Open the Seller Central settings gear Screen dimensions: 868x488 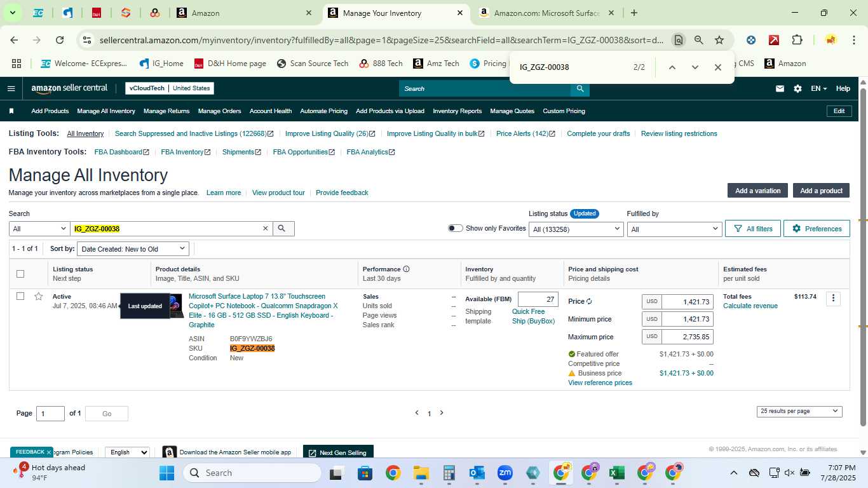coord(797,88)
